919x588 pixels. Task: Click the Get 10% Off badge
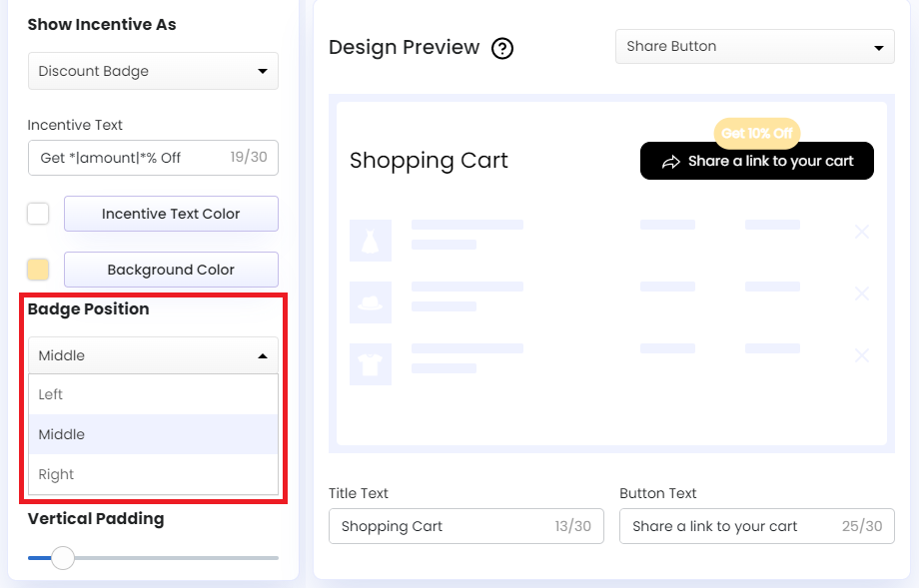(x=756, y=133)
